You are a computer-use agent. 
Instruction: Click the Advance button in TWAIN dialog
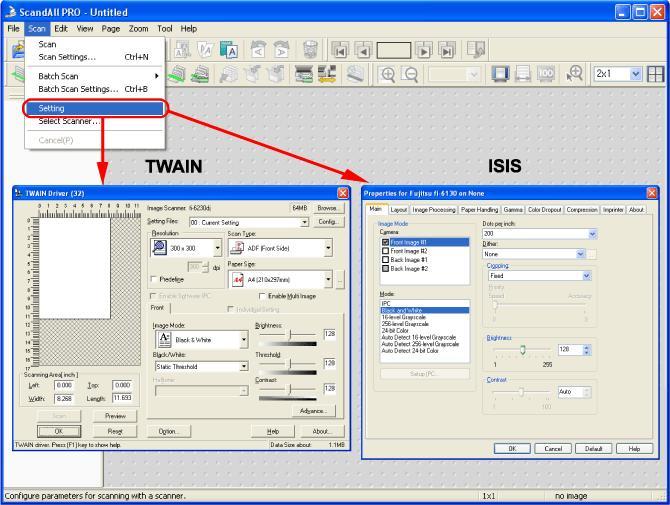pos(314,411)
